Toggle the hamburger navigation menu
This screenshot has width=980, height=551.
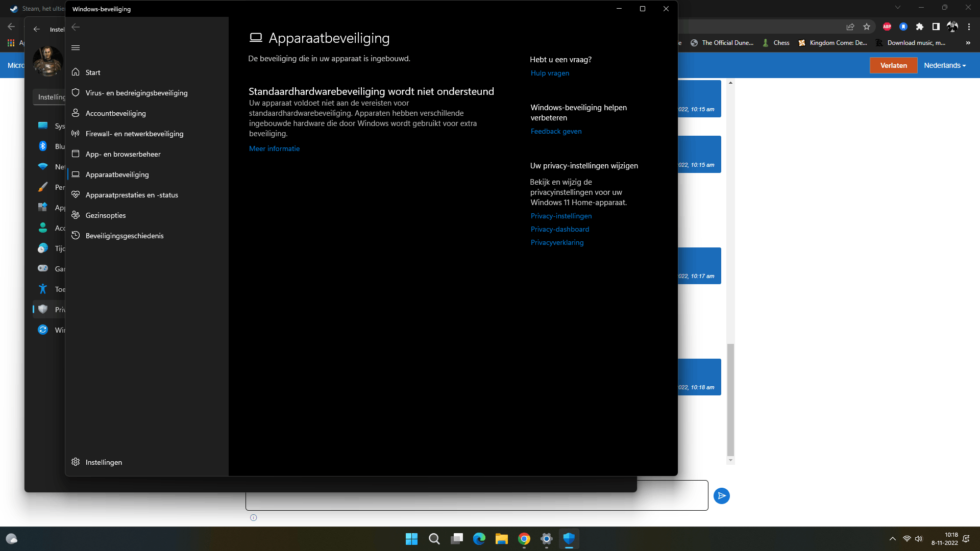76,47
